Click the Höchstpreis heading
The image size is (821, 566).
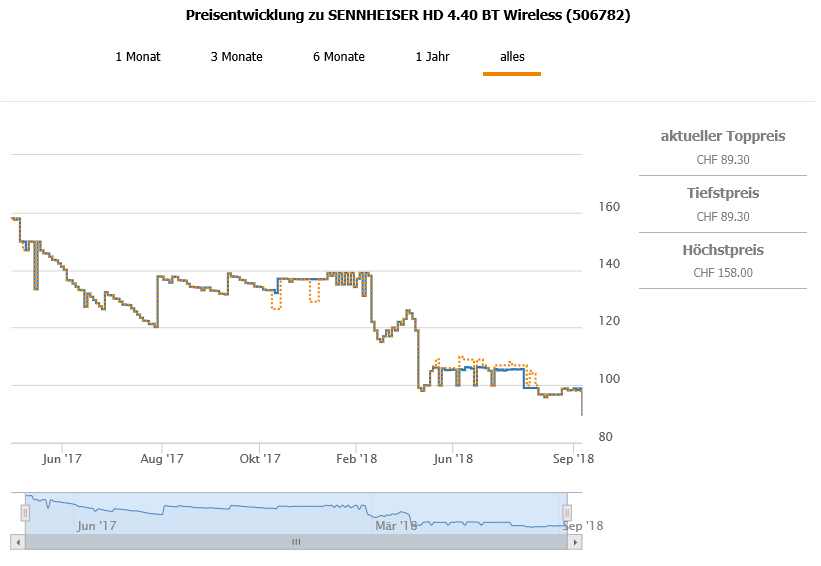point(723,250)
